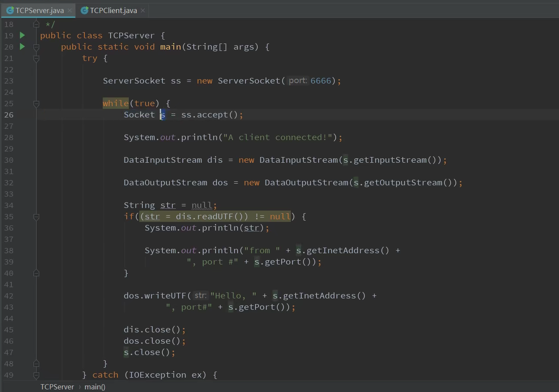This screenshot has width=559, height=392.
Task: Collapse the while loop fold on line 25
Action: click(x=36, y=103)
